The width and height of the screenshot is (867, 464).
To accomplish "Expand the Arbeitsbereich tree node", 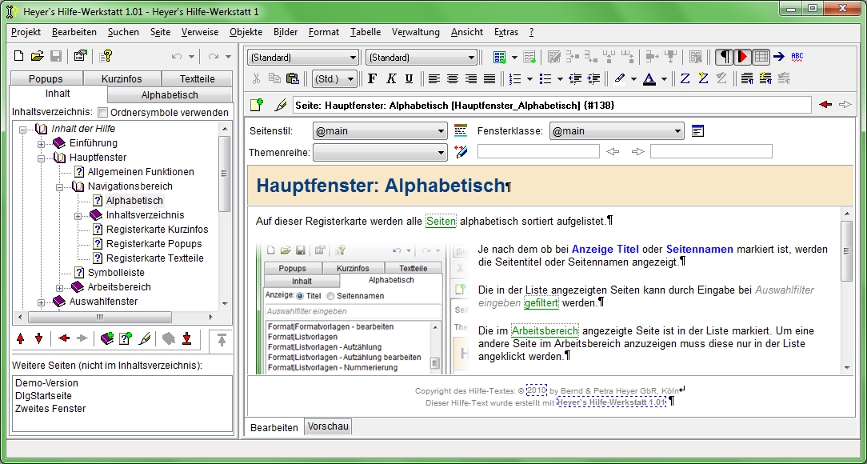I will (x=60, y=288).
